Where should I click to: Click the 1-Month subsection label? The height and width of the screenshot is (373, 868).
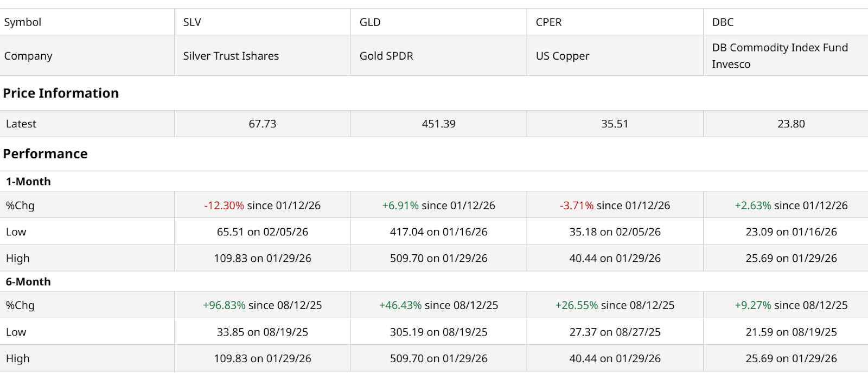[28, 182]
